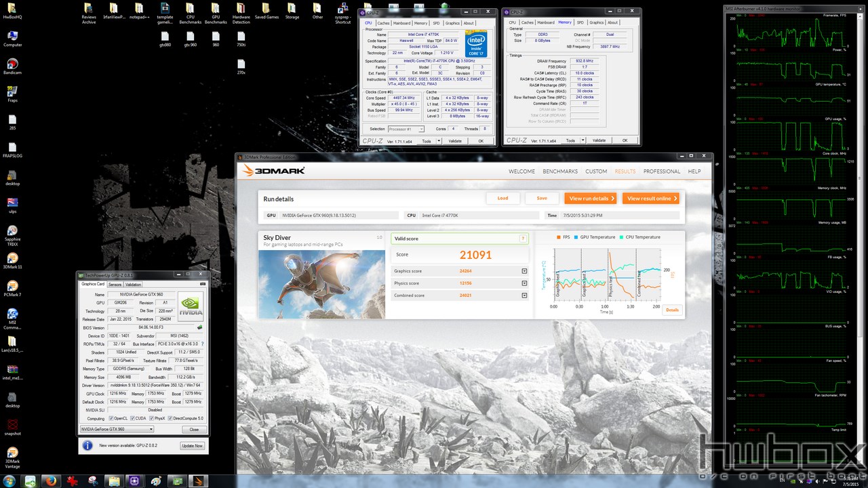The image size is (868, 488).
Task: Launch Bandicam from the desktop shortcut
Action: click(x=12, y=66)
